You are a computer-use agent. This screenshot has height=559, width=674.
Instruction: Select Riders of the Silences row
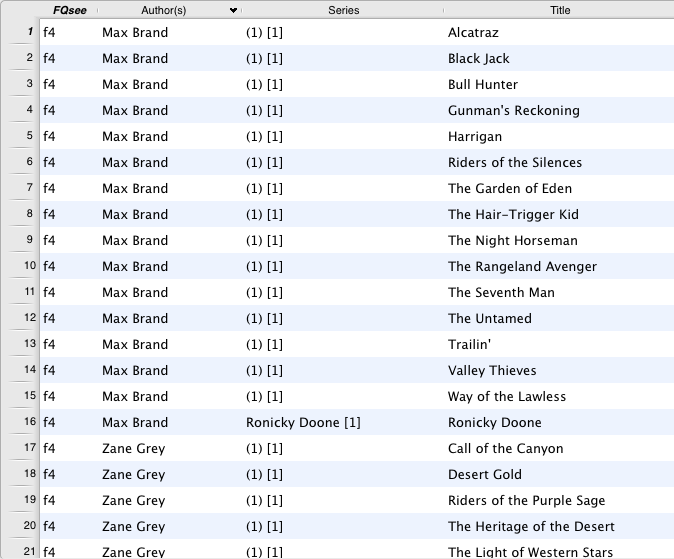514,162
